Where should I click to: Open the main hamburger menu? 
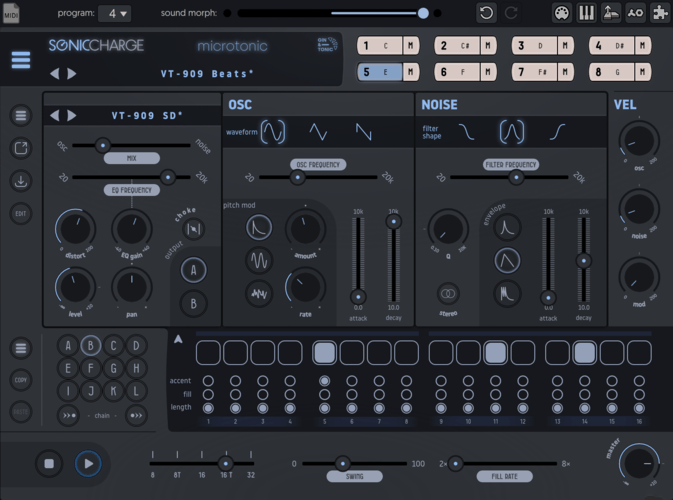[21, 60]
